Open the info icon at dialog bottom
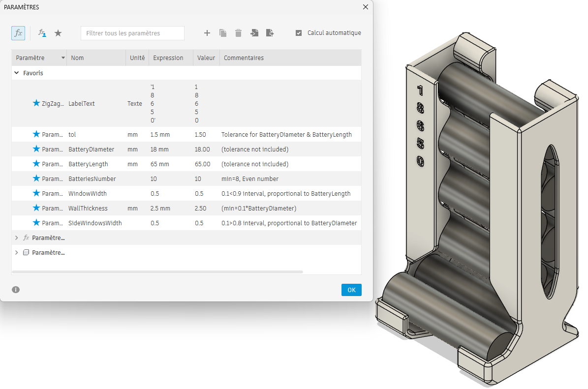 click(x=16, y=290)
